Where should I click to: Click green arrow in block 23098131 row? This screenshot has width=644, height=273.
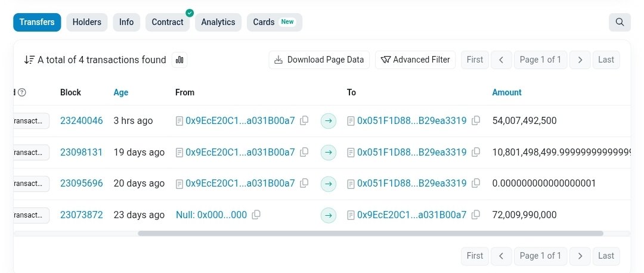pyautogui.click(x=328, y=153)
